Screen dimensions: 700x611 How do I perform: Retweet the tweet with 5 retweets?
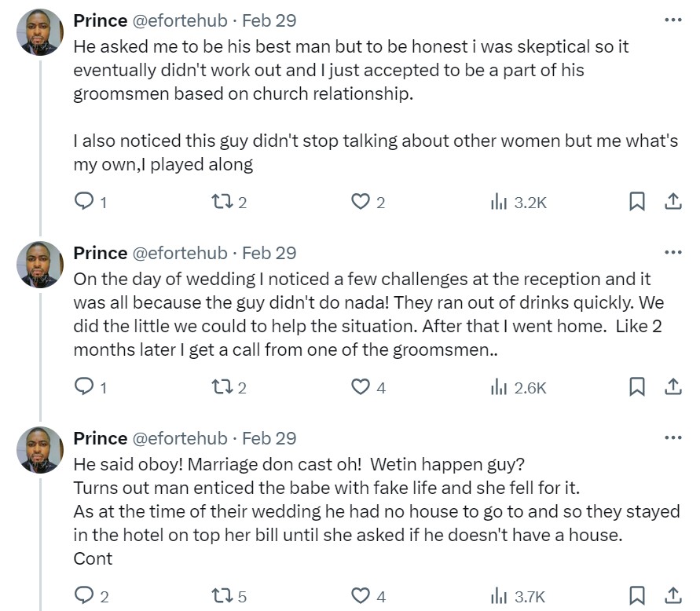[x=221, y=596]
